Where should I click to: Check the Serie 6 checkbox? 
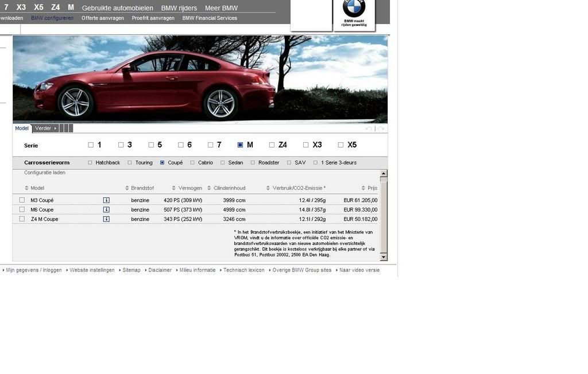(181, 145)
